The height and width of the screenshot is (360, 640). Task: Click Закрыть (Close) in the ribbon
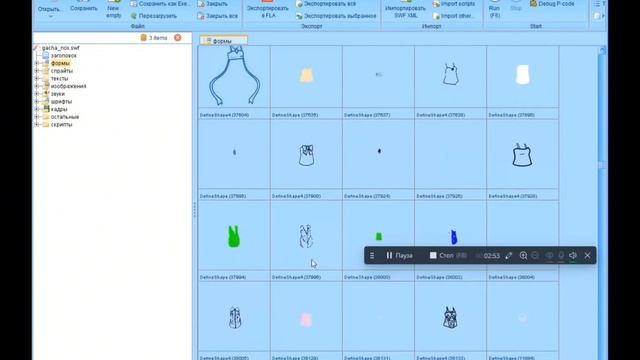[x=213, y=4]
